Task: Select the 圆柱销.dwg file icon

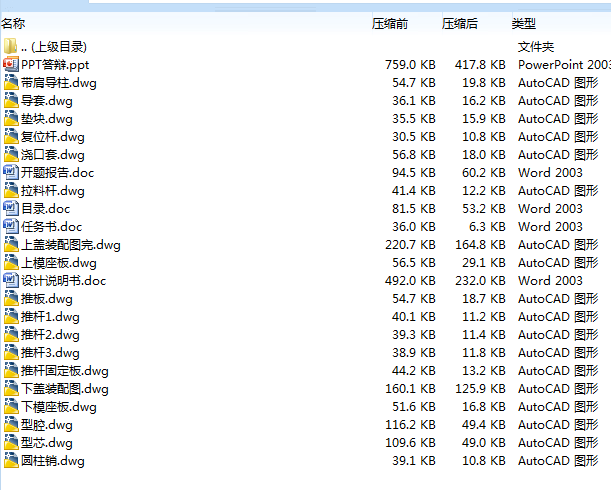Action: pos(11,460)
